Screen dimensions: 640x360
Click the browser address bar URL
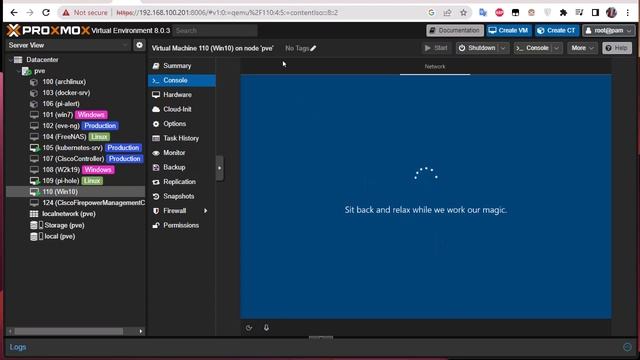point(227,13)
